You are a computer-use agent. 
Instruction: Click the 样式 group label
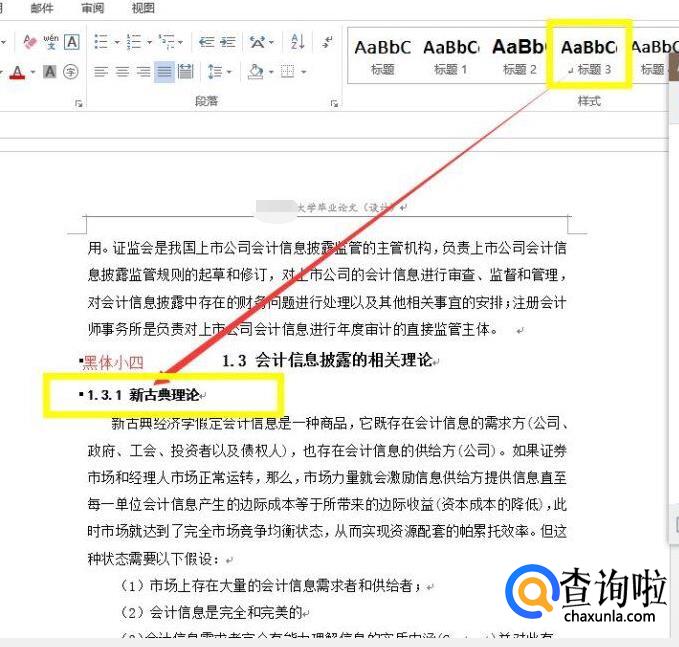[589, 101]
